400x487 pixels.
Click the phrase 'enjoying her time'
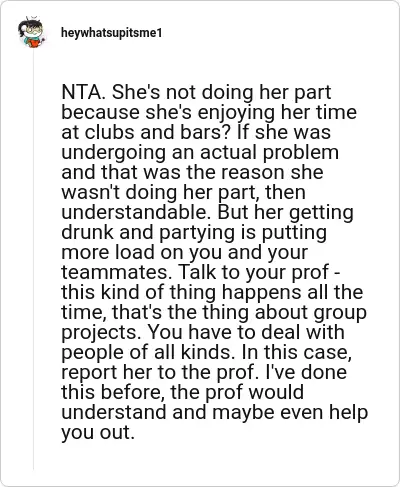(277, 113)
